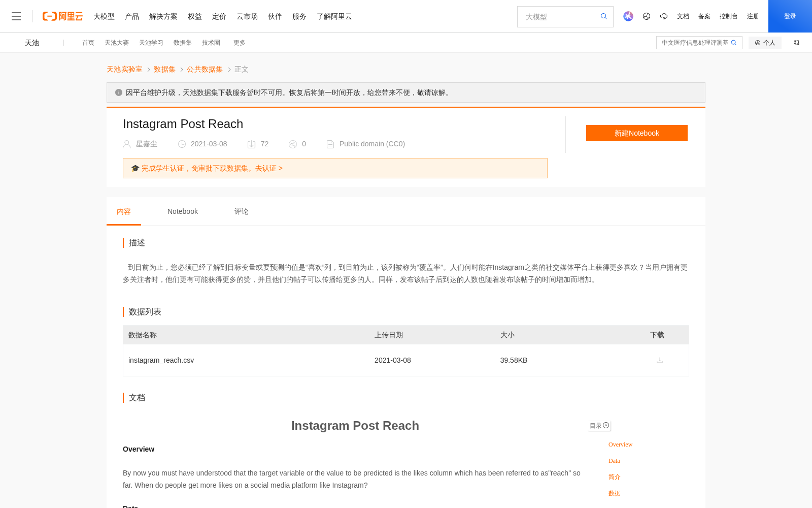Viewport: 812px width, 508px height.
Task: Click the Public domain (CC0) license text
Action: pyautogui.click(x=372, y=144)
